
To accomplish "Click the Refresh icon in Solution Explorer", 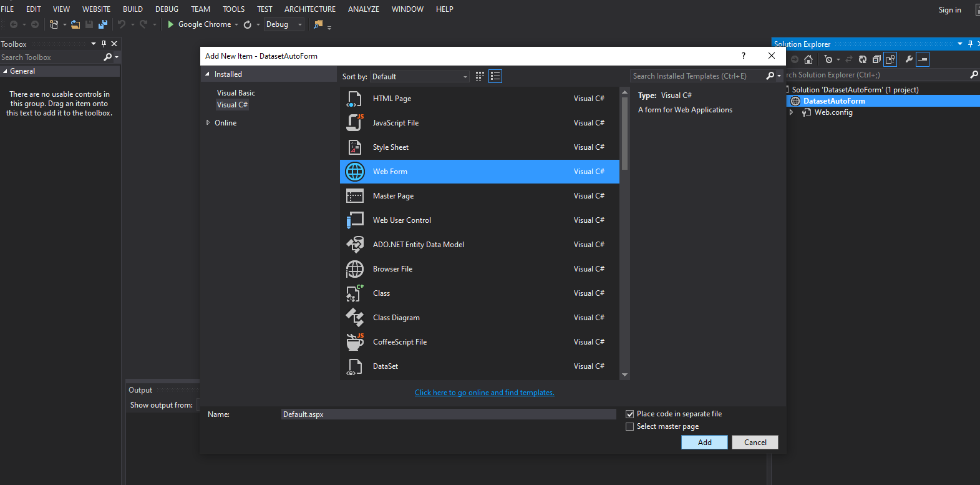I will click(863, 59).
